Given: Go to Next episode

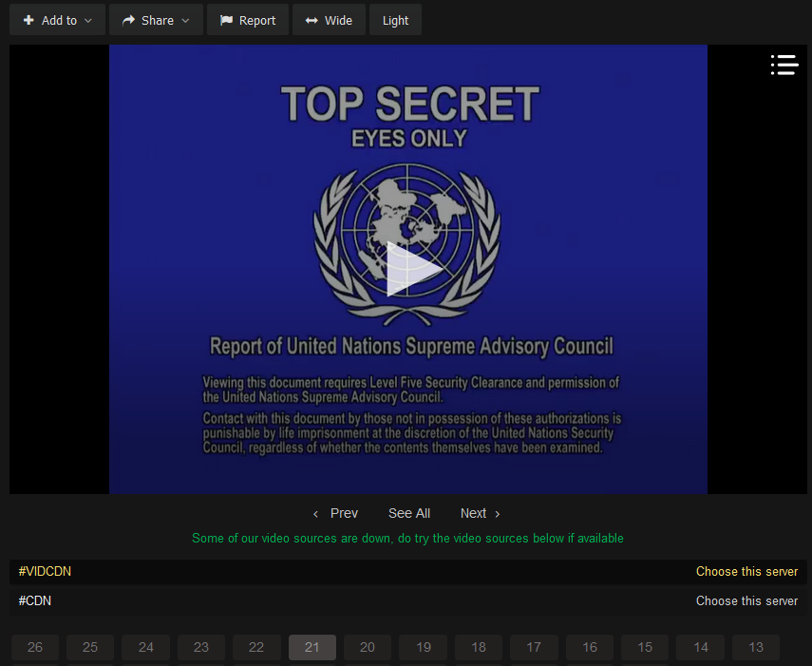Looking at the screenshot, I should click(x=473, y=513).
